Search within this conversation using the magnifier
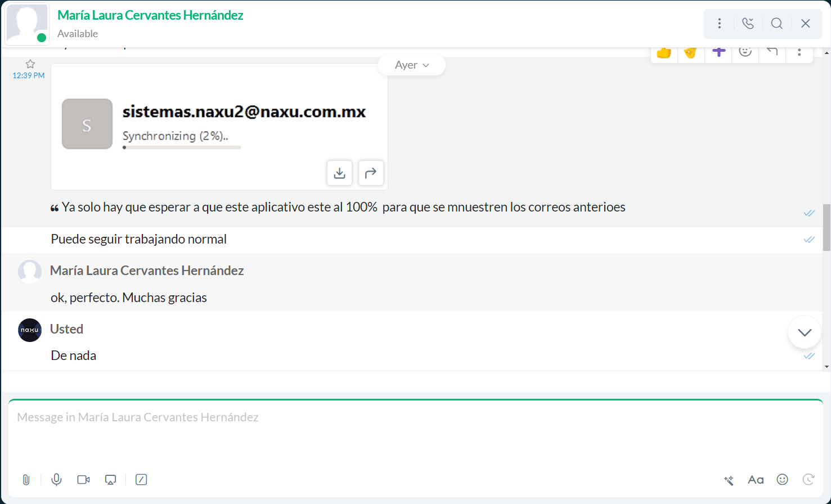 tap(776, 24)
